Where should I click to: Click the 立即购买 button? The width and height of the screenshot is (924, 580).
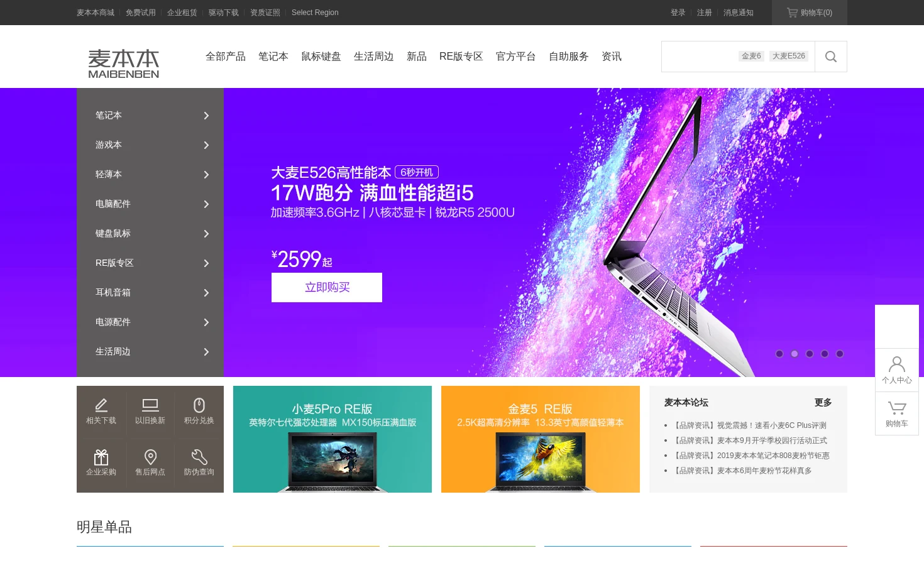pos(327,287)
